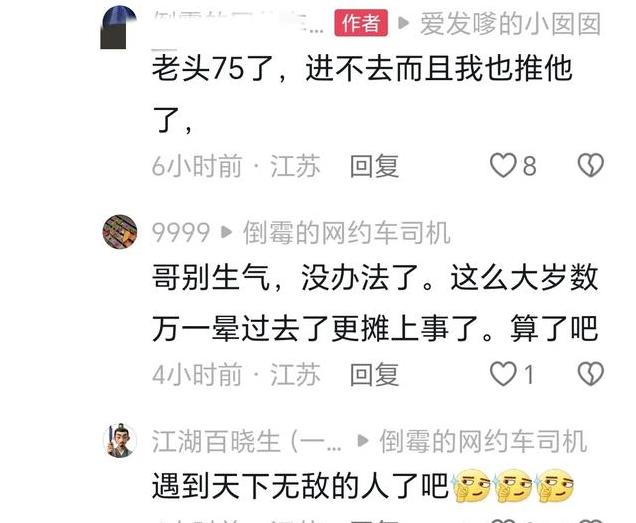636x523 pixels.
Task: Open the author's umbrella profile avatar
Action: pyautogui.click(x=118, y=28)
